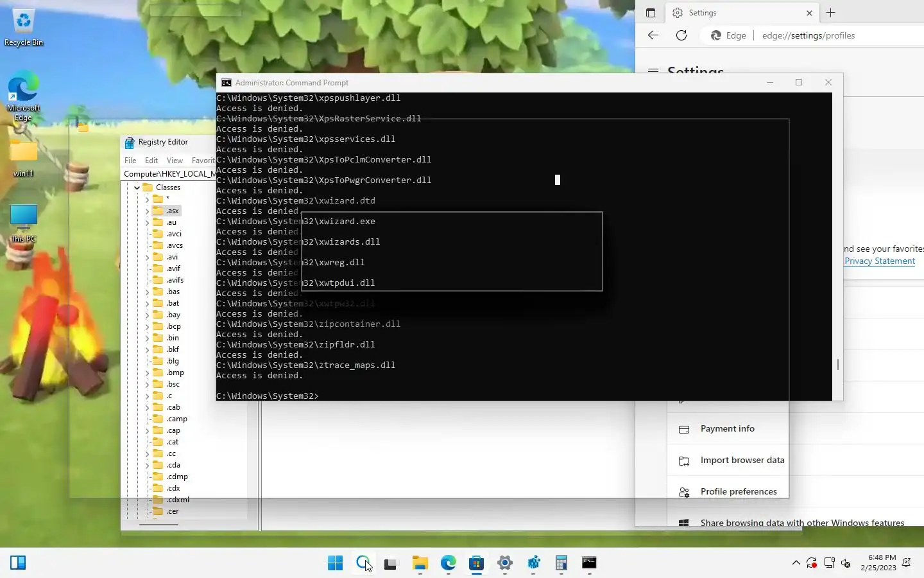Open Microsoft Store from taskbar

[476, 563]
